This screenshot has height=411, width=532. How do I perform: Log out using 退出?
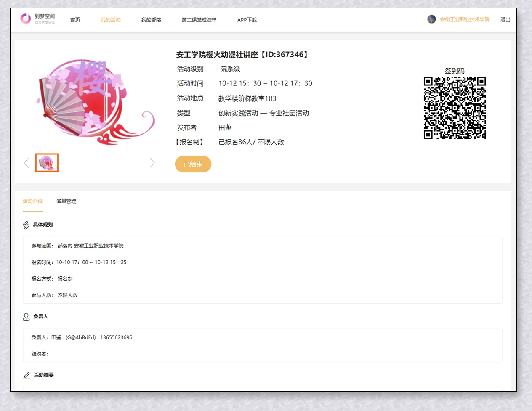point(505,19)
